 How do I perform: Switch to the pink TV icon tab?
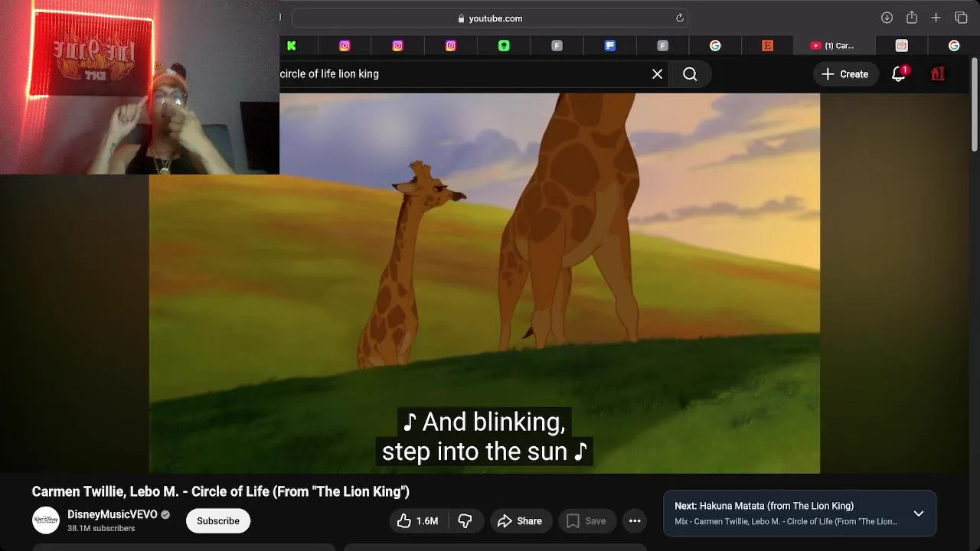point(901,46)
